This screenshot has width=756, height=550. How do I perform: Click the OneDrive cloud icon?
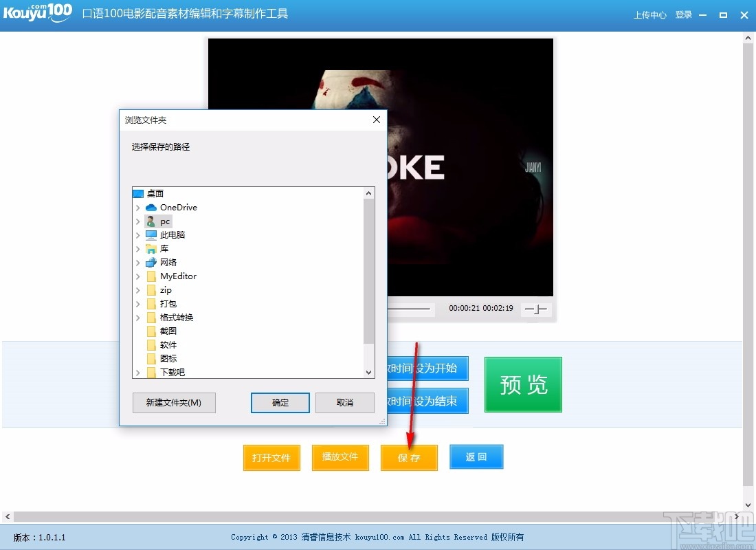(x=151, y=208)
